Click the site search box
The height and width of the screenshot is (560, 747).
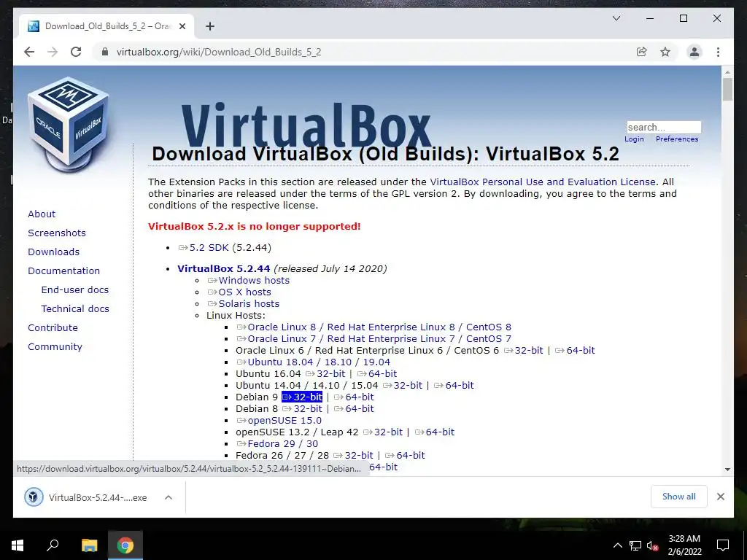[664, 127]
